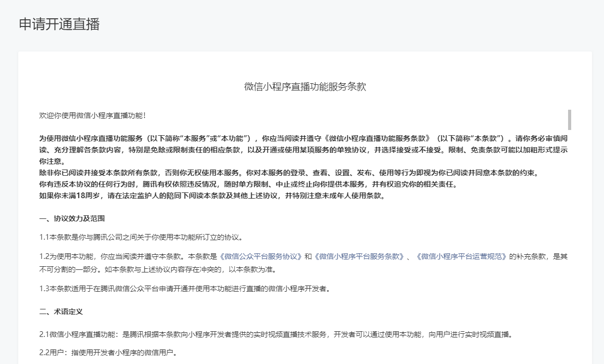This screenshot has height=364, width=604.
Task: Click the bold line starting 除非你已阅读并接受
Action: click(x=289, y=173)
